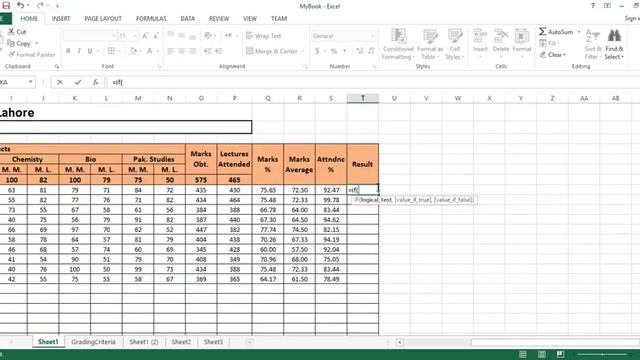Open the TEAM ribbon tab
Viewport: 640px width, 360px height.
click(x=279, y=18)
